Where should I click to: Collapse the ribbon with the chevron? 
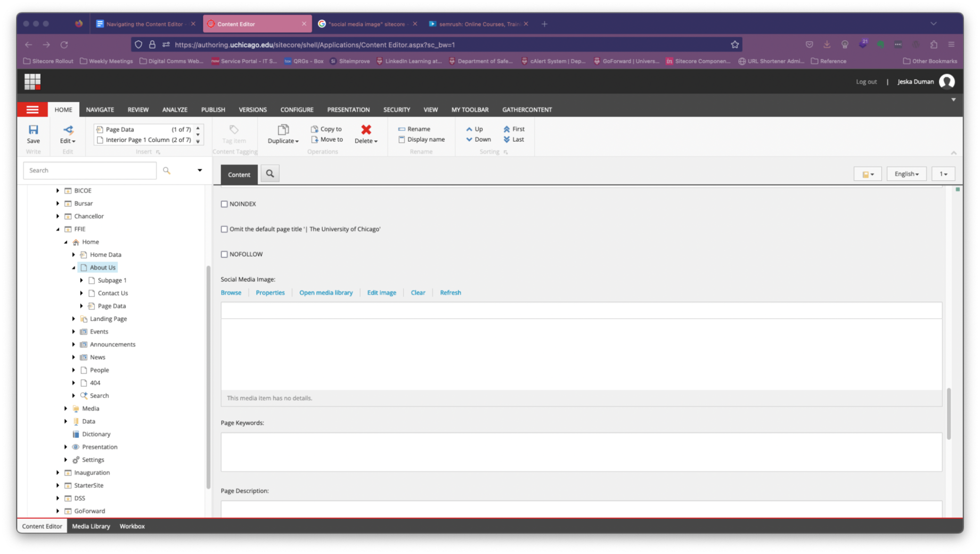(x=954, y=152)
